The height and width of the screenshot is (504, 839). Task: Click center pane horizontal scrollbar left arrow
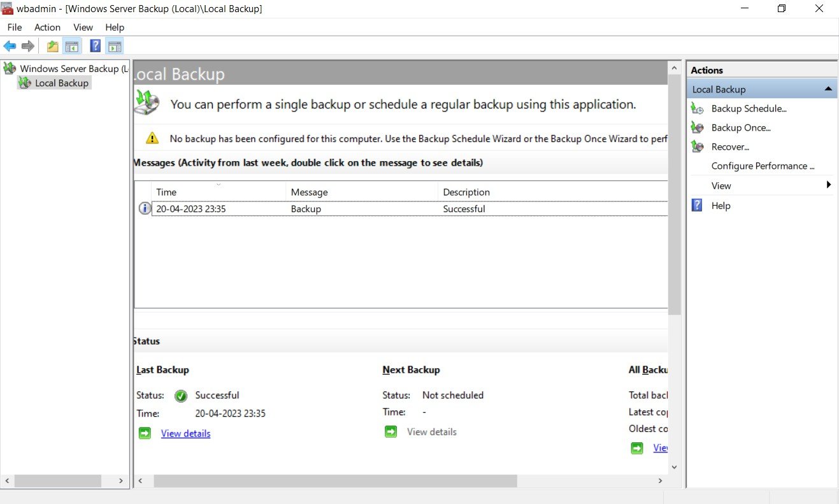point(140,481)
